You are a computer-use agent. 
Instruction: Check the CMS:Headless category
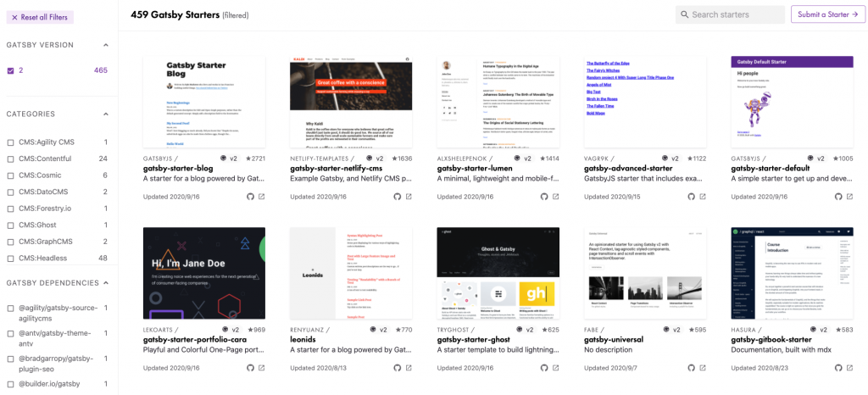point(10,259)
